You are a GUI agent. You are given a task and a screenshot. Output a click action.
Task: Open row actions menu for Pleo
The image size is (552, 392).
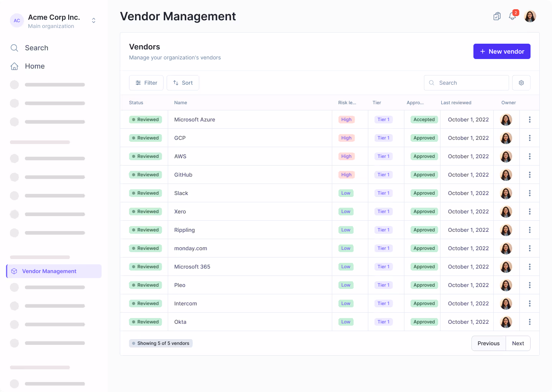530,285
